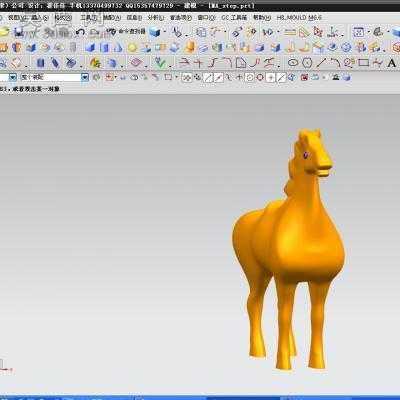Insert a yellow Sphere feature
Viewport: 400px width, 400px height.
(132, 48)
